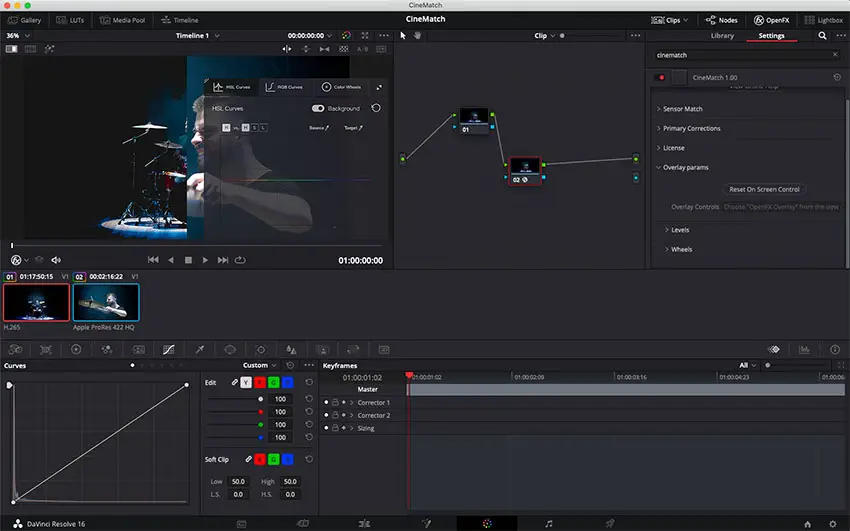Stop playback in the viewer
The height and width of the screenshot is (531, 850).
coord(188,260)
